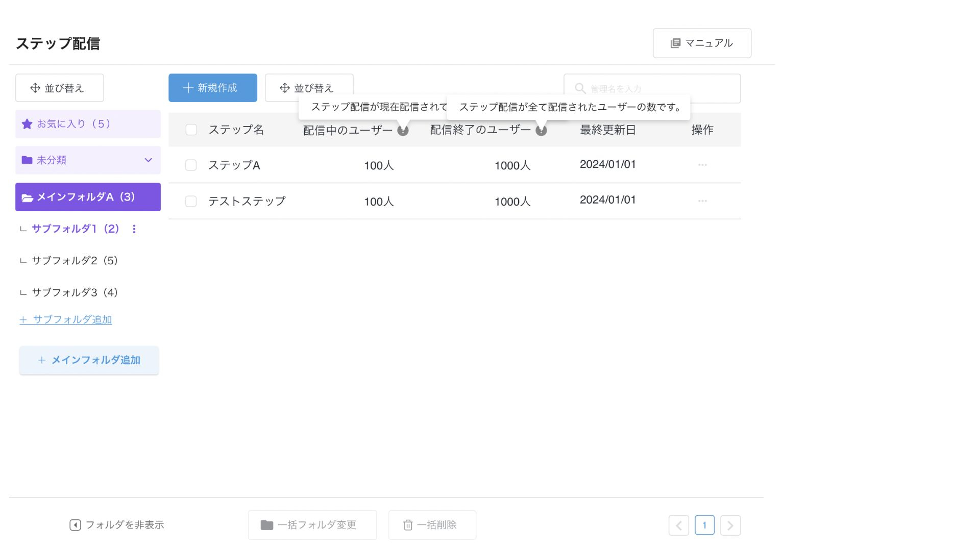Image resolution: width=980 pixels, height=551 pixels.
Task: Select メインフォルダA folder
Action: click(88, 197)
